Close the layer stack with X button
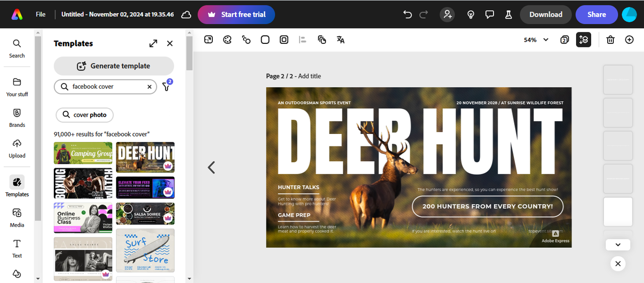 click(618, 263)
